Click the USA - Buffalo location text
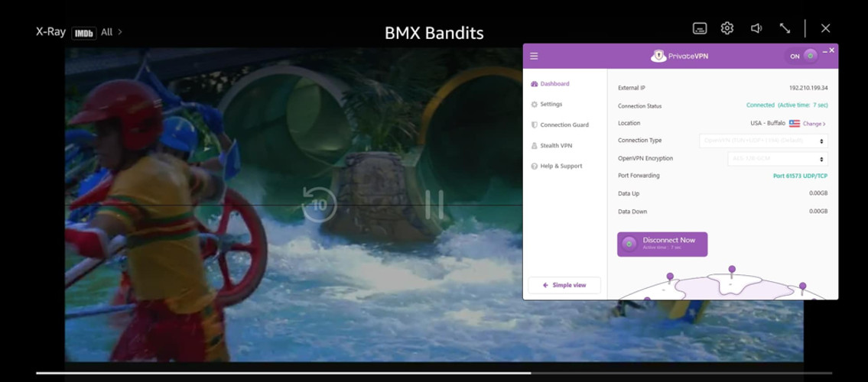Image resolution: width=868 pixels, height=382 pixels. tap(768, 123)
